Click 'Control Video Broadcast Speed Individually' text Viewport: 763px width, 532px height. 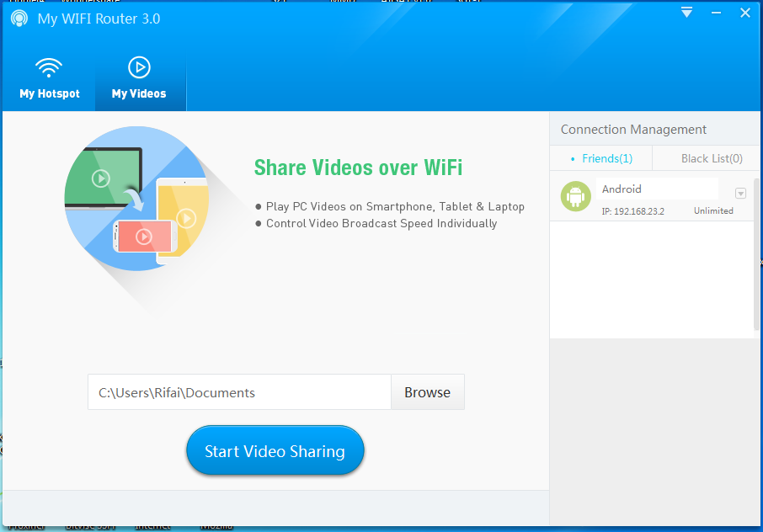pyautogui.click(x=381, y=224)
